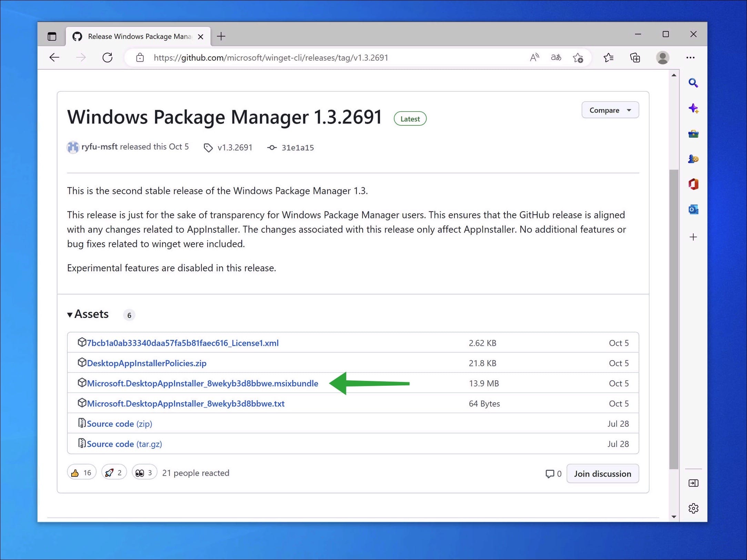The width and height of the screenshot is (747, 560).
Task: Open the Collections toolbar icon
Action: pyautogui.click(x=635, y=58)
